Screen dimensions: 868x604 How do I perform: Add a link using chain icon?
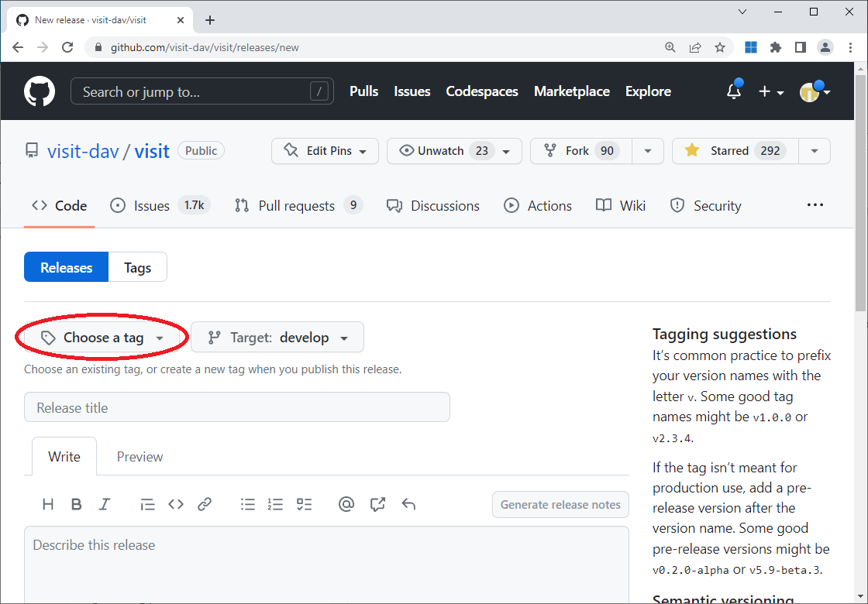(x=205, y=504)
